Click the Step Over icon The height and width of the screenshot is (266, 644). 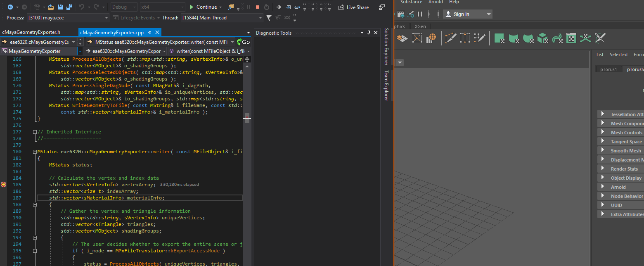297,7
